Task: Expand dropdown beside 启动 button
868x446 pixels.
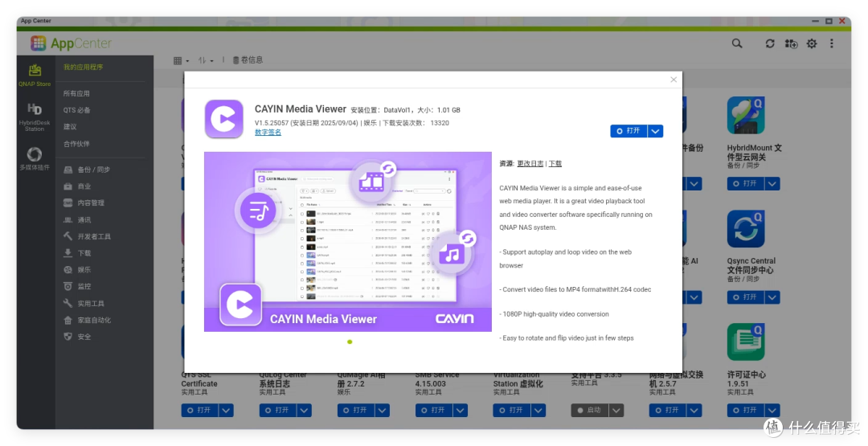Action: 616,410
